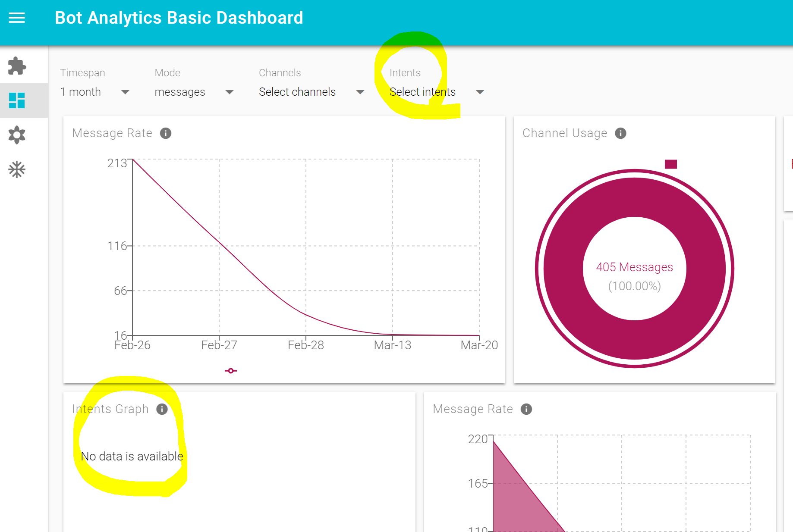Click the Bot Analytics Basic Dashboard title
The width and height of the screenshot is (793, 532).
(x=179, y=18)
